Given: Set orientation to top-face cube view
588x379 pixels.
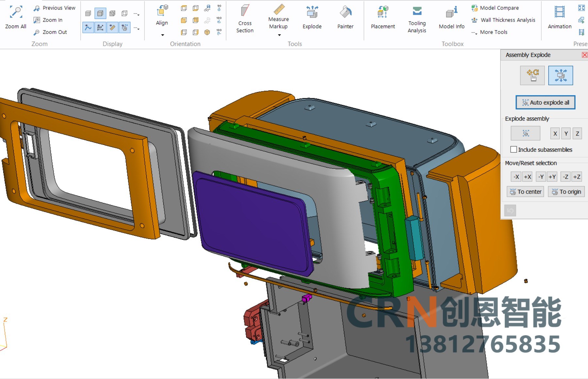Looking at the screenshot, I should tap(184, 8).
